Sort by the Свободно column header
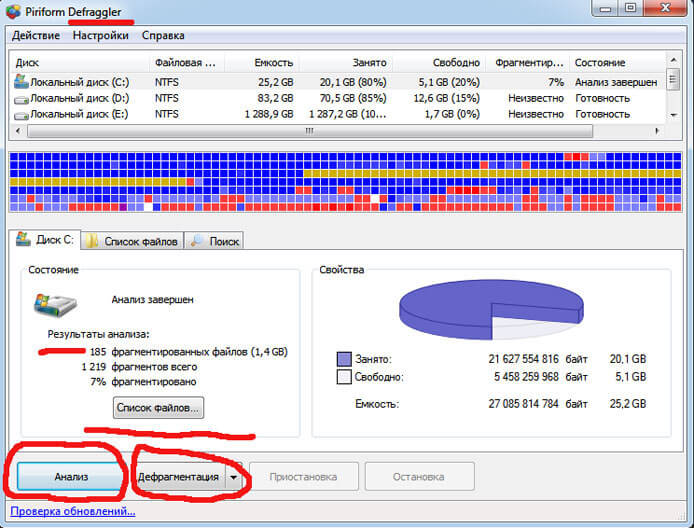 (439, 63)
